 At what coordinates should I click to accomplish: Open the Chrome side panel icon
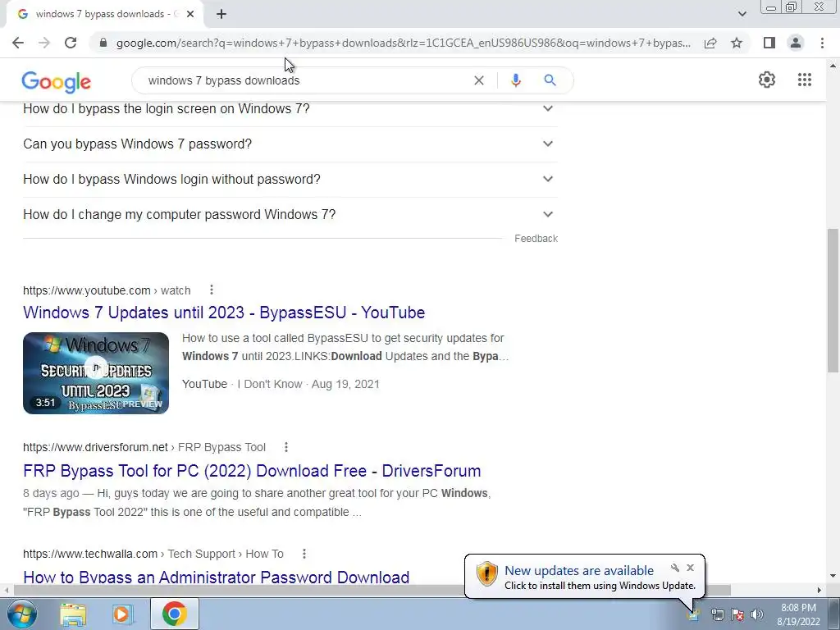[769, 43]
